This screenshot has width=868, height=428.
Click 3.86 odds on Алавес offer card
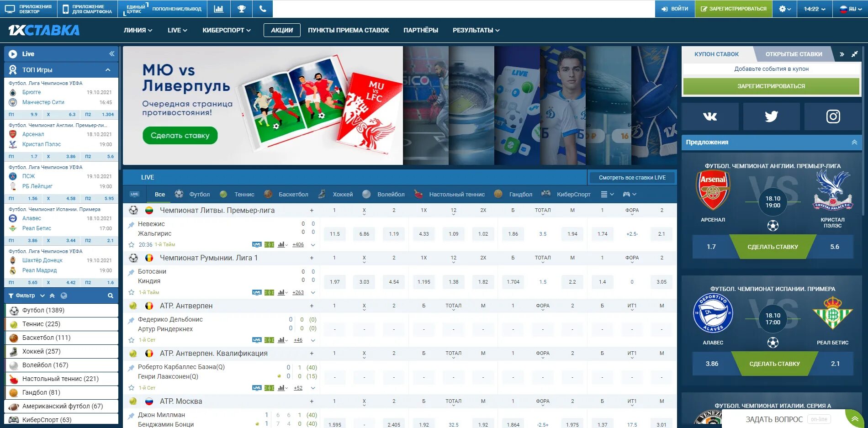(x=712, y=364)
